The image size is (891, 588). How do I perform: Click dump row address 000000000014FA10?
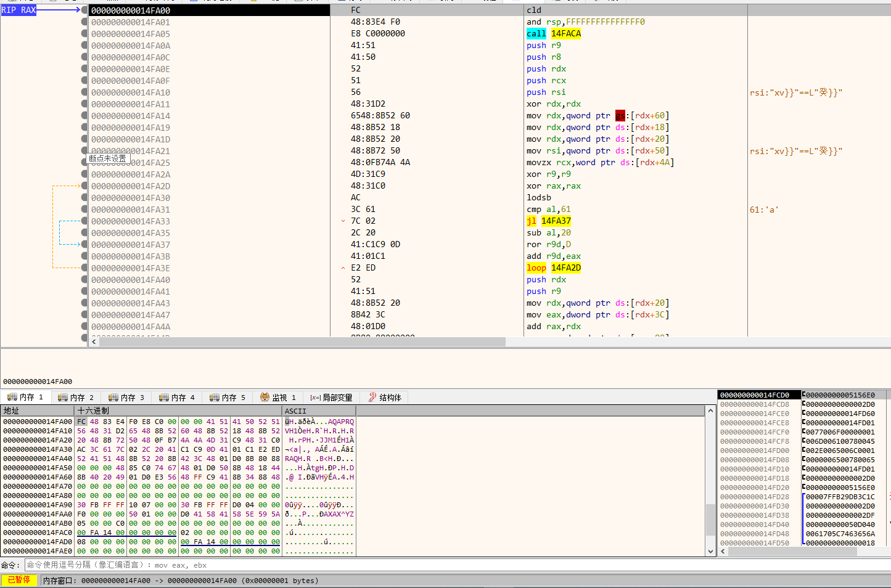[x=38, y=431]
